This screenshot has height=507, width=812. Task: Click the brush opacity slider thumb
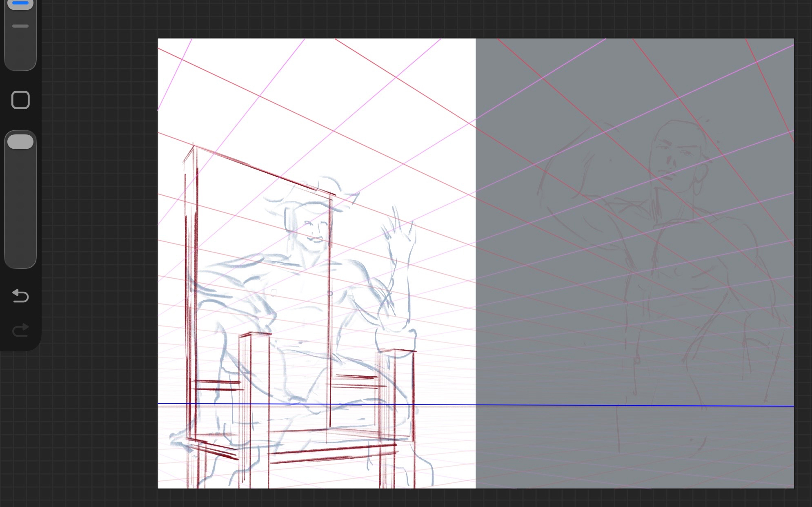coord(20,142)
